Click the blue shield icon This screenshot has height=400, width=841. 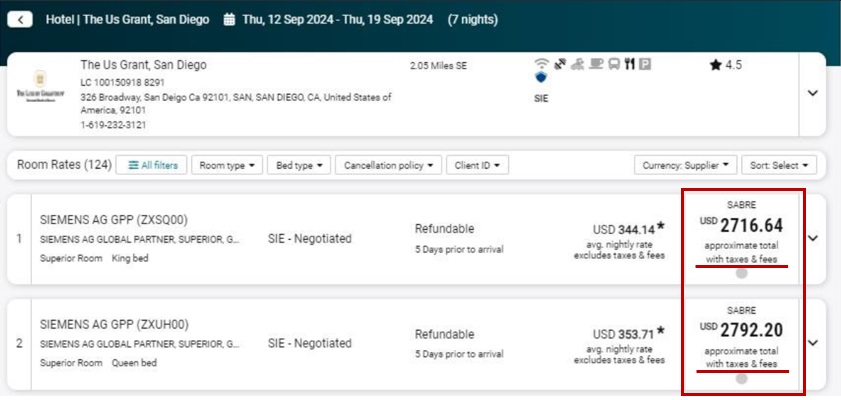tap(541, 78)
